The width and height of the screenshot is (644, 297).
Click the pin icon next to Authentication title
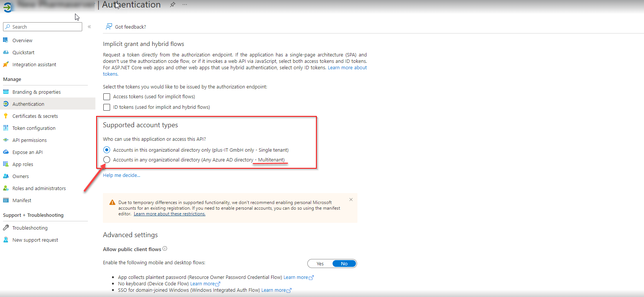click(x=172, y=5)
